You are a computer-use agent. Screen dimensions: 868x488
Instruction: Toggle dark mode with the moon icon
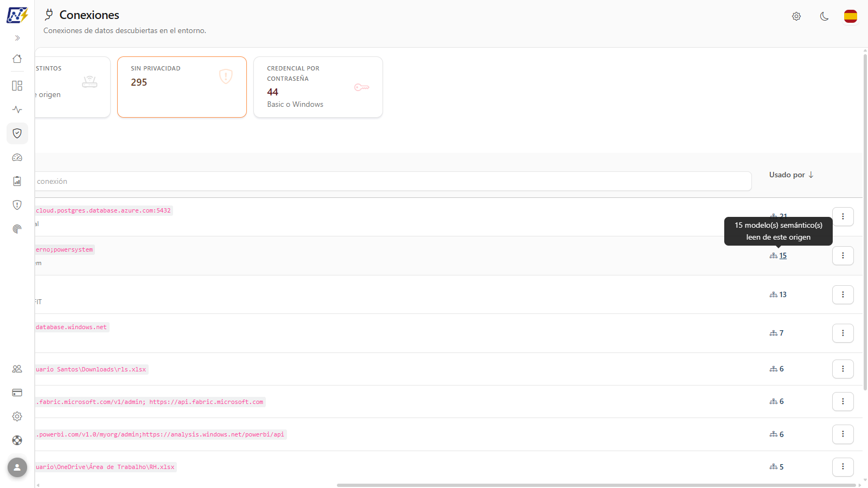click(824, 16)
